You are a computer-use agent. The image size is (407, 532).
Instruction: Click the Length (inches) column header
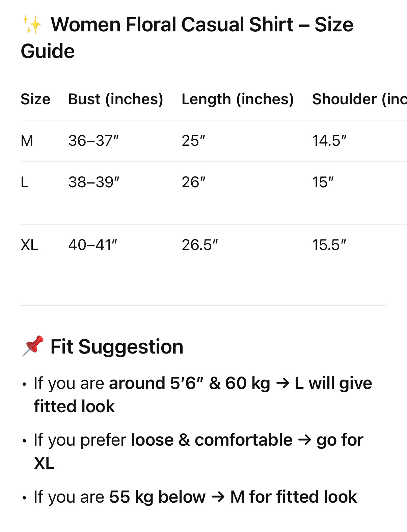[237, 99]
